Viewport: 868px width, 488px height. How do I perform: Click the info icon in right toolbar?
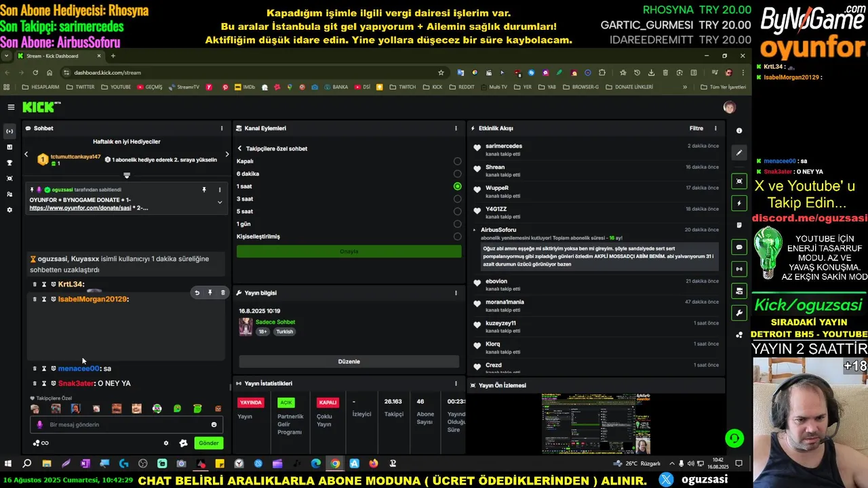[x=739, y=131]
